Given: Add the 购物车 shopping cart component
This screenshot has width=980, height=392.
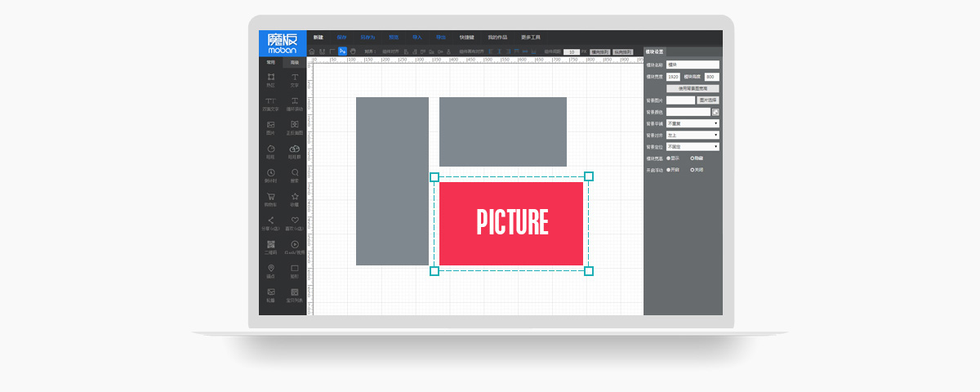Looking at the screenshot, I should coord(270,197).
